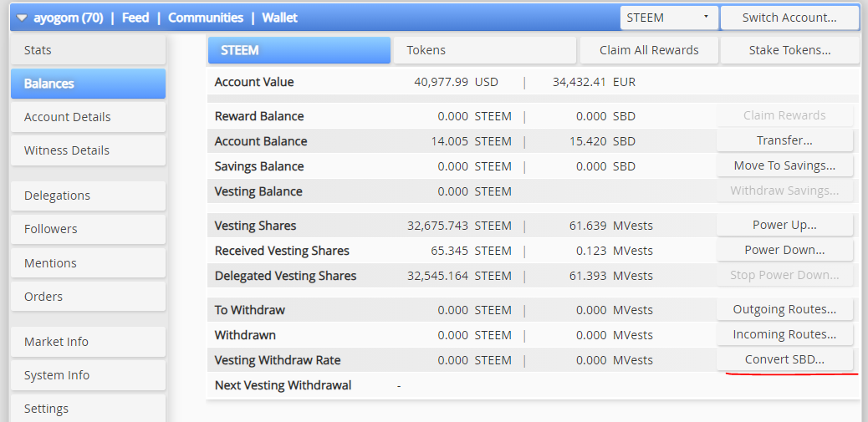This screenshot has width=868, height=422.
Task: Select the 61.639 MVests value
Action: tap(611, 226)
